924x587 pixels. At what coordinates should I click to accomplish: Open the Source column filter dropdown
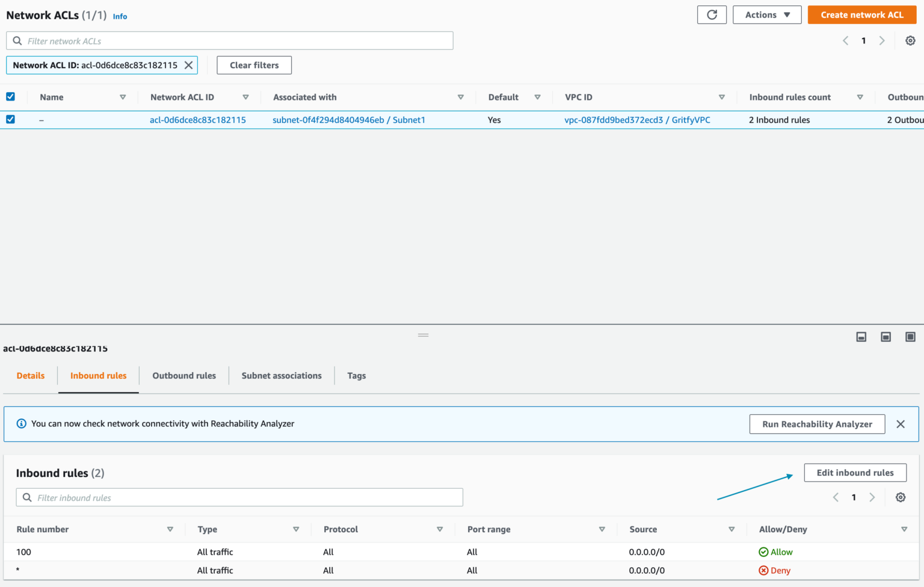731,529
